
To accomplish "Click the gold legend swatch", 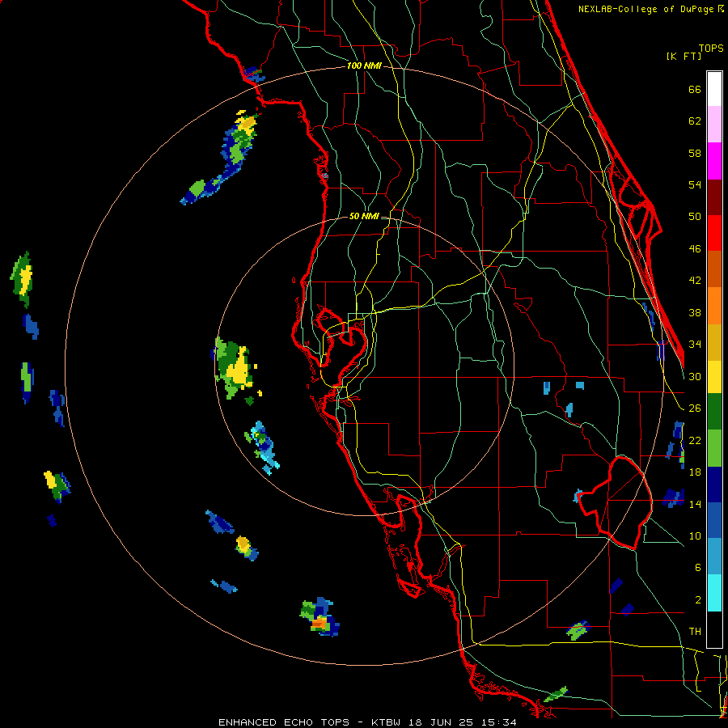I will [714, 342].
